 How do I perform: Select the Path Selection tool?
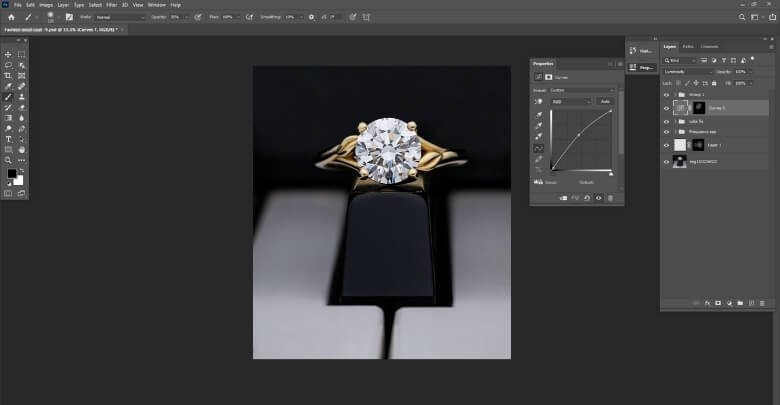21,139
